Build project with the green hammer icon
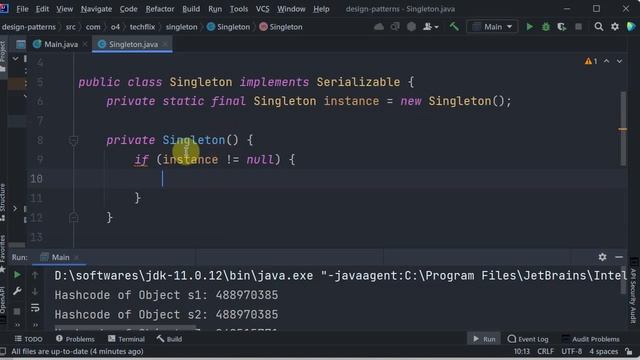This screenshot has width=640, height=360. click(x=454, y=27)
